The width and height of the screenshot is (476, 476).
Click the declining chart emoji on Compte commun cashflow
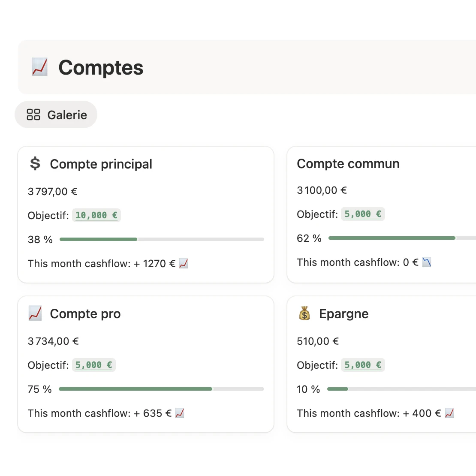[426, 262]
